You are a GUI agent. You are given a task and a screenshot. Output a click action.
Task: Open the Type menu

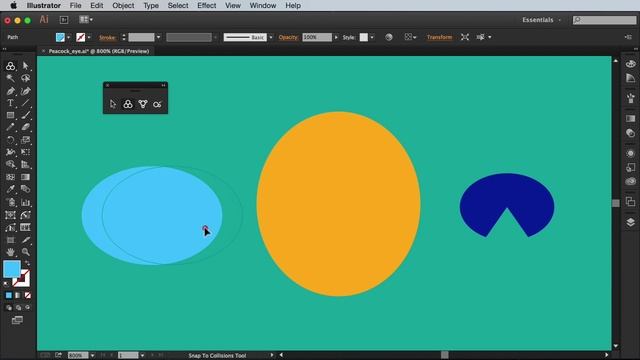[151, 5]
